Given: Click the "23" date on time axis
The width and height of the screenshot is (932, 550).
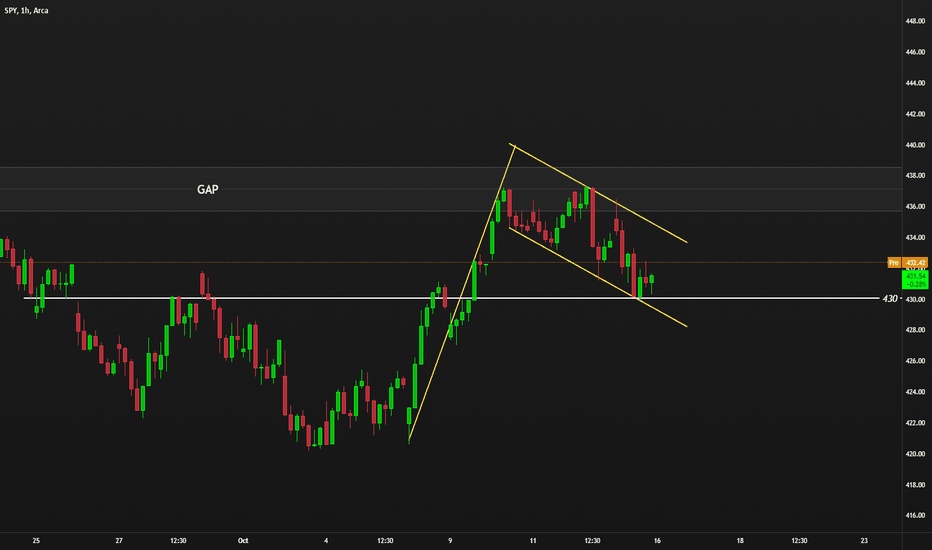Looking at the screenshot, I should (x=864, y=540).
